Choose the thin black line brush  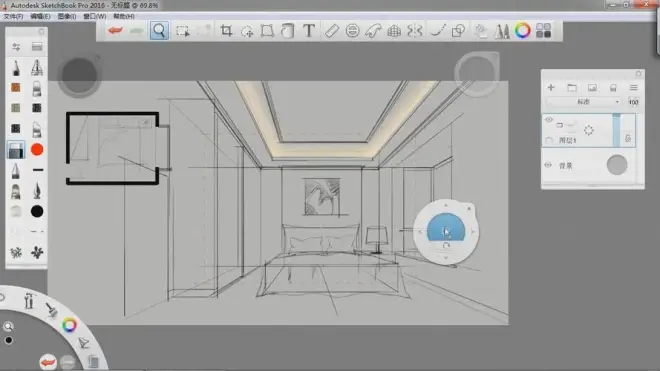point(37,170)
